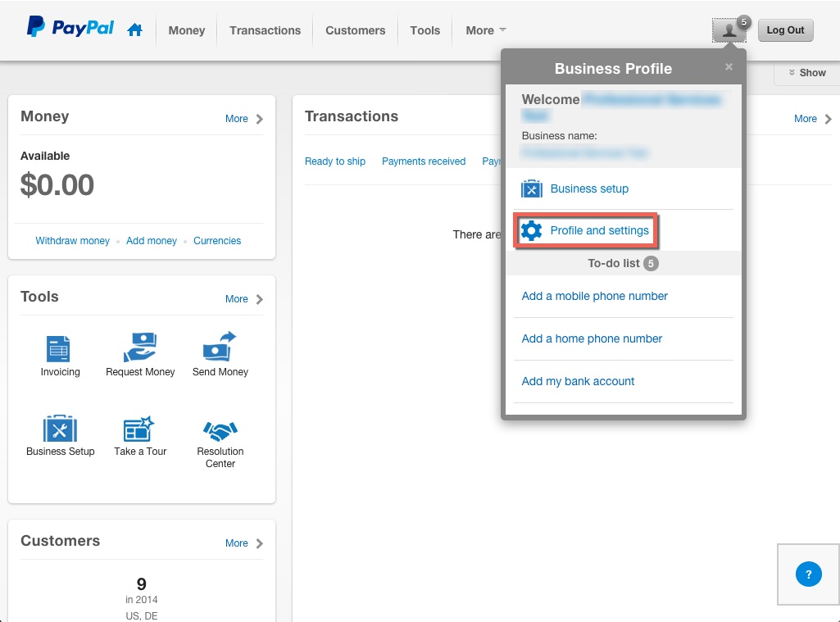840x622 pixels.
Task: Click the Tools panel chevron arrow
Action: [x=260, y=299]
